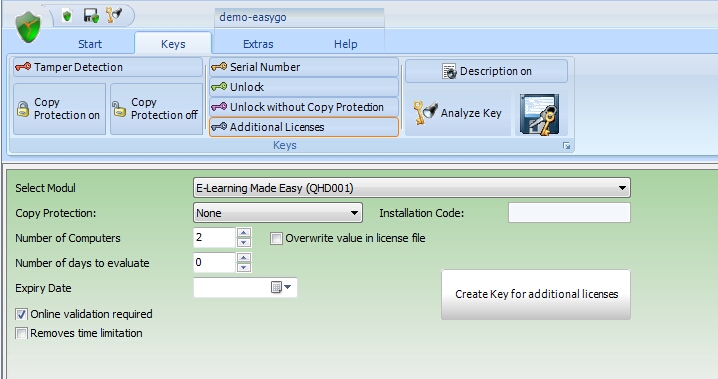This screenshot has height=379, width=718.
Task: Click the Description on button
Action: point(486,71)
